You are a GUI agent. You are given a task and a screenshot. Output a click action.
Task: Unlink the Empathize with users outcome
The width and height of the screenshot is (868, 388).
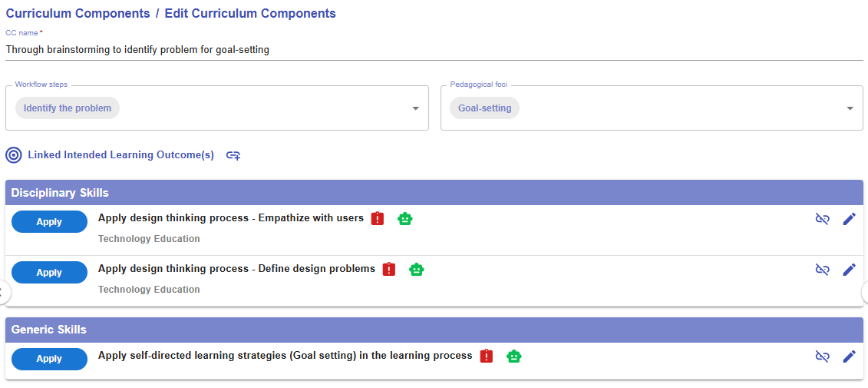click(822, 219)
